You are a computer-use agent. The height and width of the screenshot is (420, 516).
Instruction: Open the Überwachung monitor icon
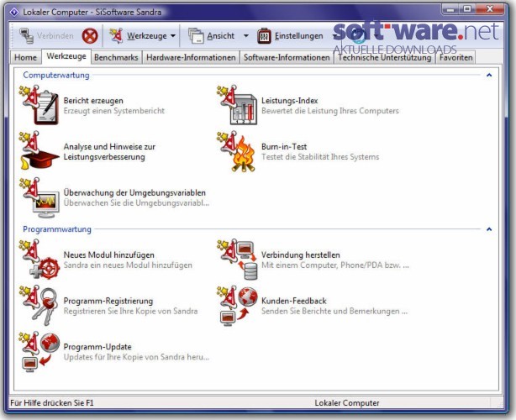(40, 197)
